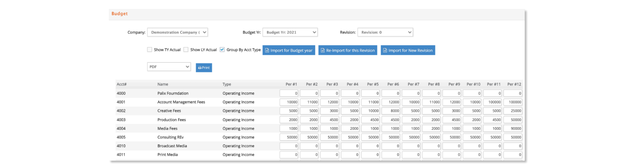Click Import for Budget year button
The width and height of the screenshot is (644, 166).
pyautogui.click(x=289, y=50)
